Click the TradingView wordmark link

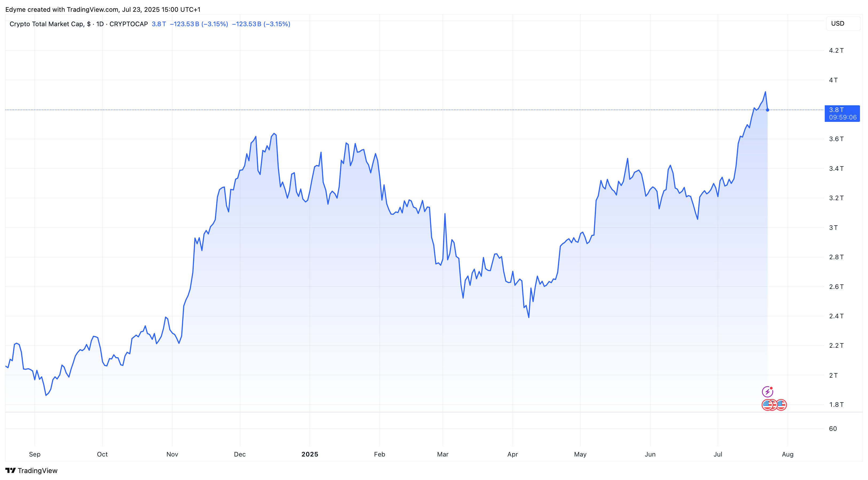[37, 471]
